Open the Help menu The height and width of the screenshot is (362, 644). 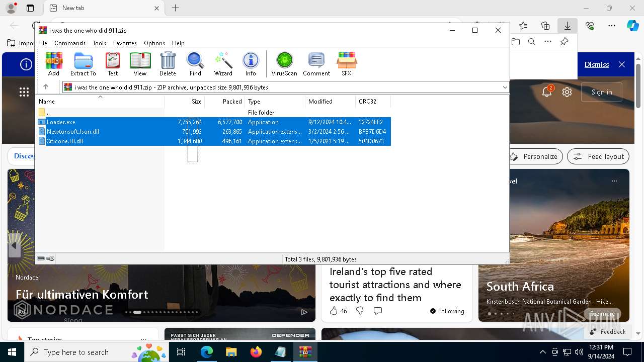178,43
